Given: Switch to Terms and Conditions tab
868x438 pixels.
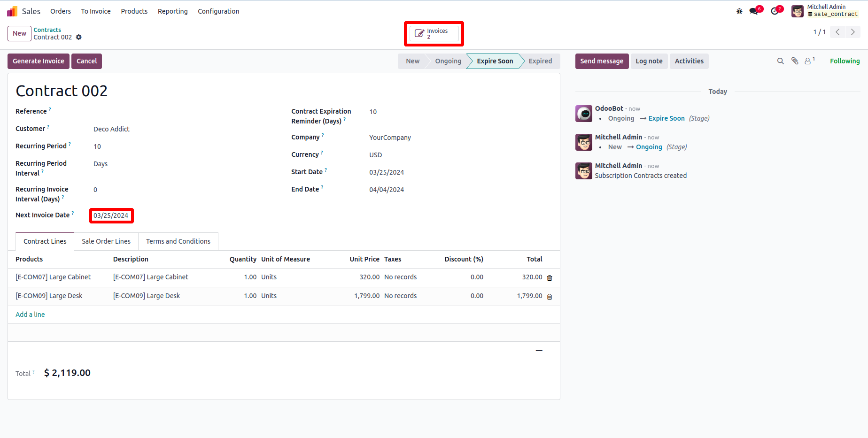Looking at the screenshot, I should click(178, 241).
